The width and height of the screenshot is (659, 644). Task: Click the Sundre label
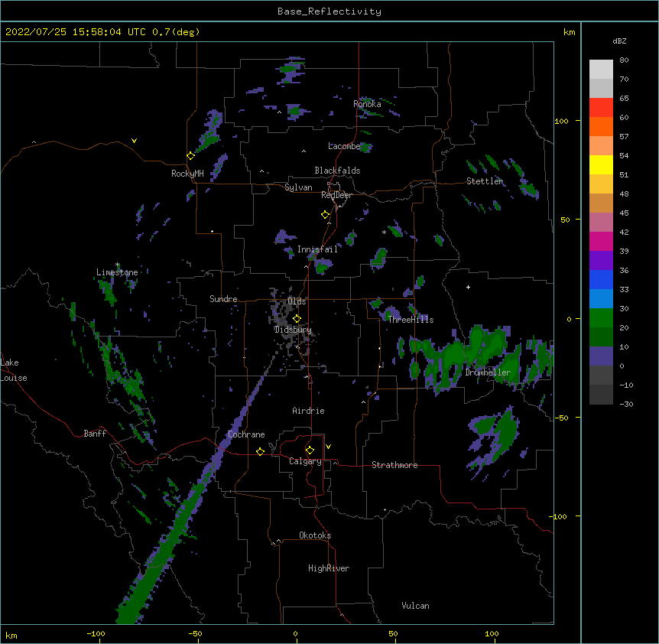[223, 299]
